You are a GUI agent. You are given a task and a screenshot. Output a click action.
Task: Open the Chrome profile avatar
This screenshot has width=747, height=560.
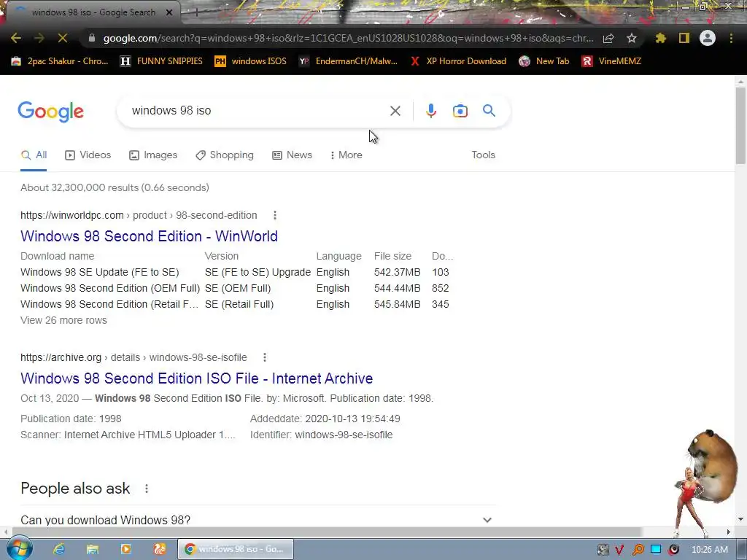tap(708, 38)
